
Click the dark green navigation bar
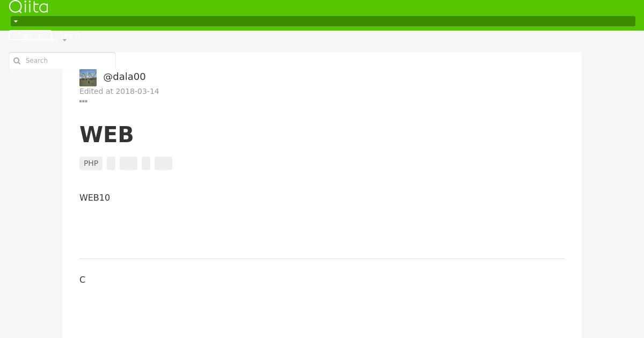click(x=323, y=21)
